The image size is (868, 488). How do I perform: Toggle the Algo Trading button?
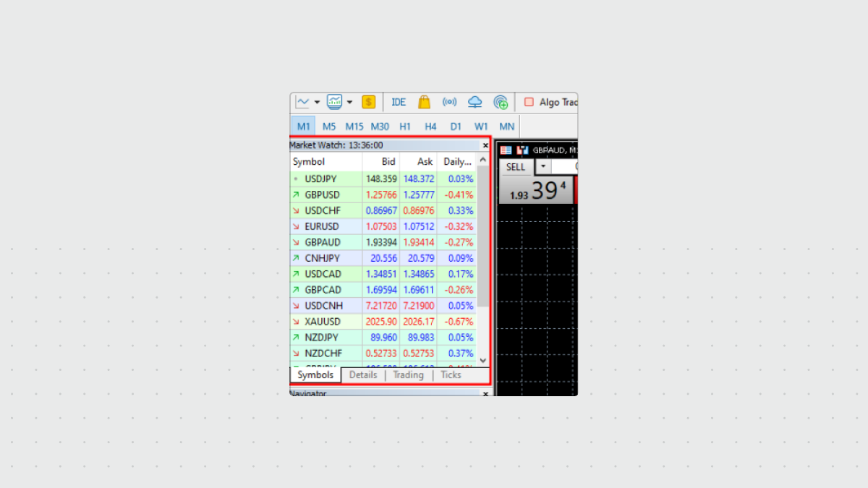pos(550,102)
